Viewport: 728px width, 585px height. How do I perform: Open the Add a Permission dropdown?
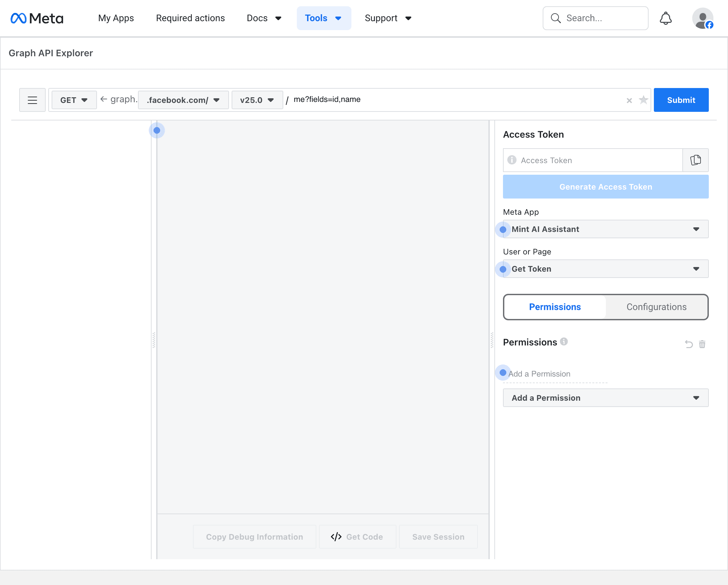pos(606,398)
